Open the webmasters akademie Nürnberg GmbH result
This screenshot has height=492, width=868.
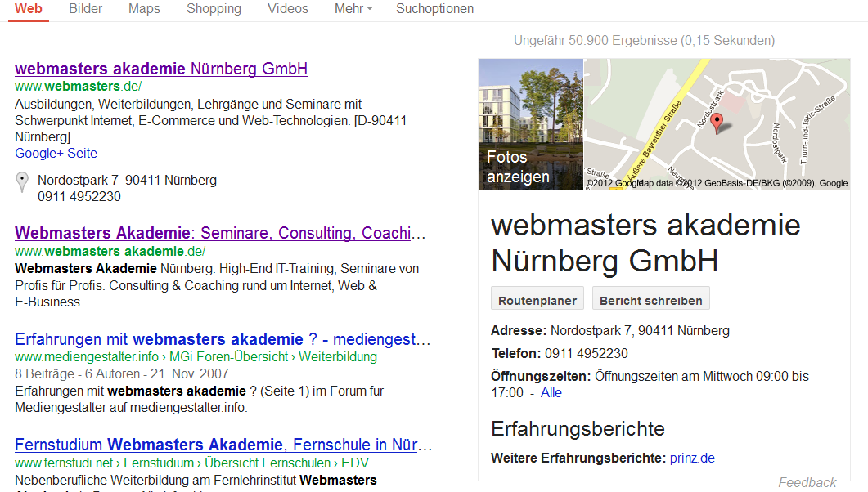161,69
